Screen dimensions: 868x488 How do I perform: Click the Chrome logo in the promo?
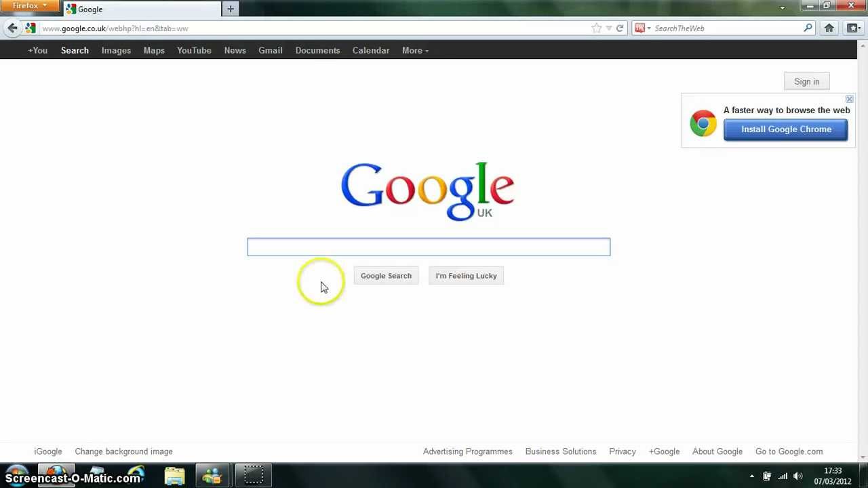[x=703, y=123]
